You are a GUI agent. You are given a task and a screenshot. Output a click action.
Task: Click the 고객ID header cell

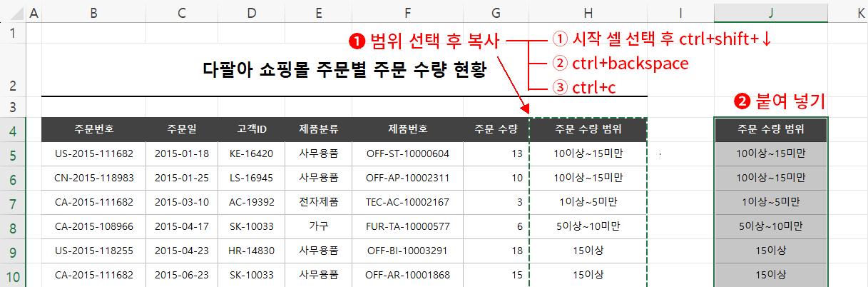[251, 130]
